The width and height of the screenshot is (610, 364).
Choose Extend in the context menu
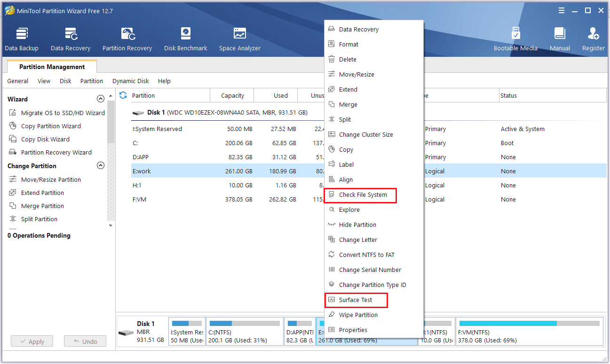click(374, 89)
